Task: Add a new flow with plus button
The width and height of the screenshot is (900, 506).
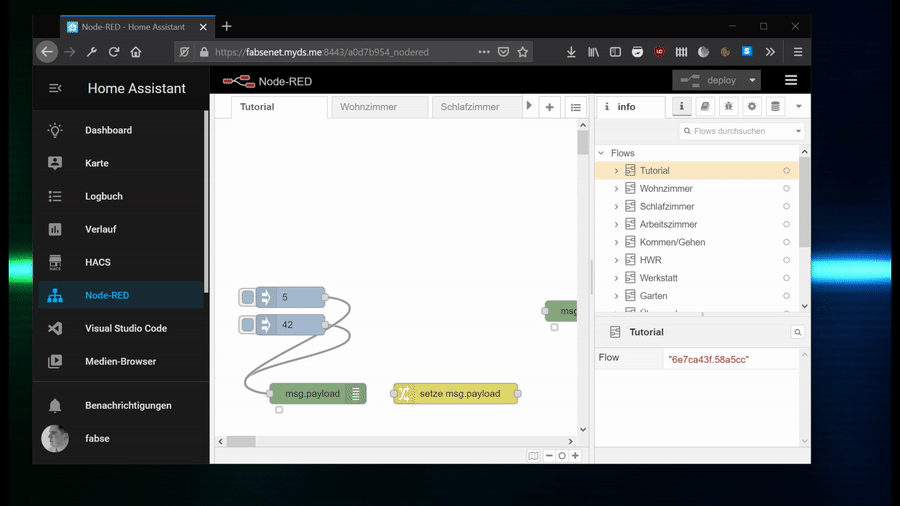Action: click(549, 107)
